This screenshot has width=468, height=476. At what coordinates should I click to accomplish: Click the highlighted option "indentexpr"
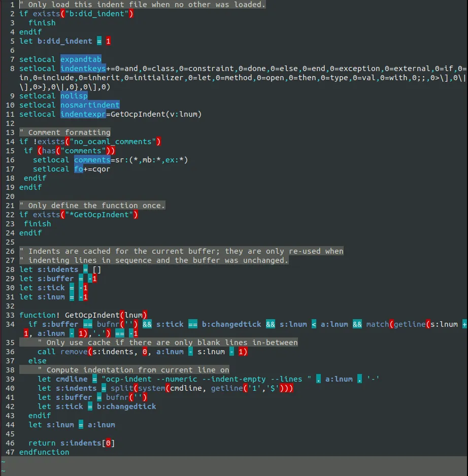click(83, 114)
